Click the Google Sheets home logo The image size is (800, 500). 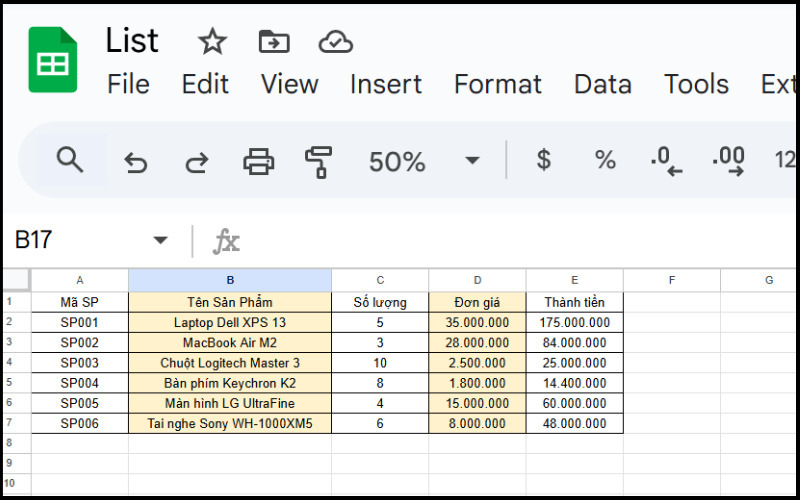[52, 61]
